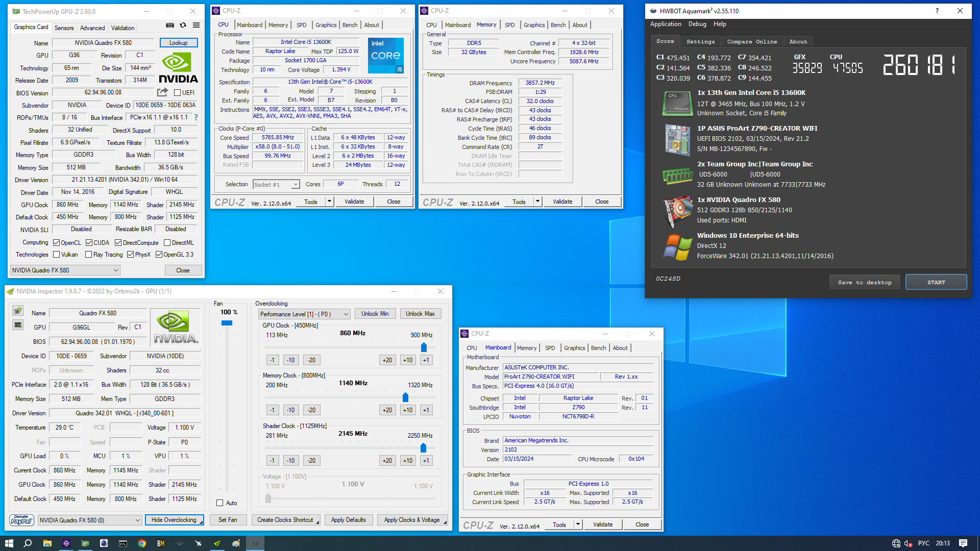980x551 pixels.
Task: Click the Memory Clock +1 step button
Action: pos(426,410)
